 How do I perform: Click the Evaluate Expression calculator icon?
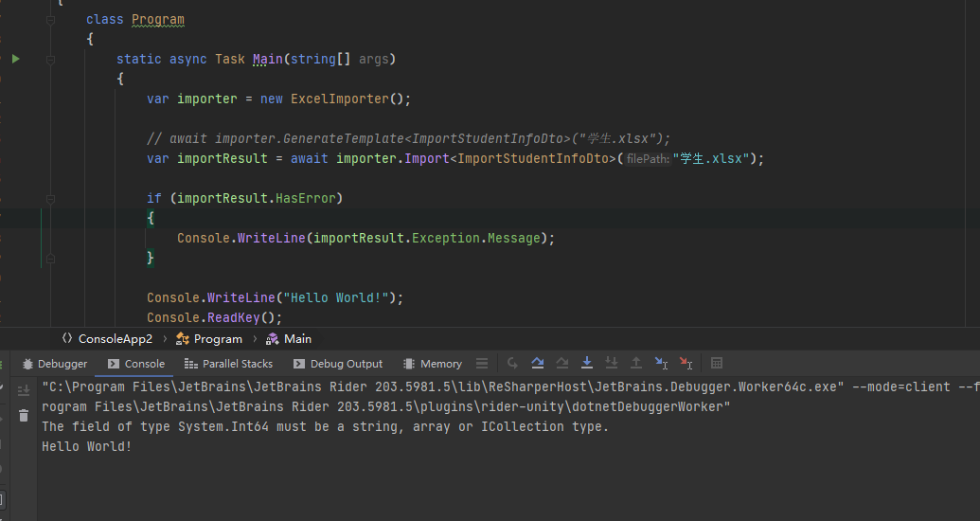pyautogui.click(x=717, y=363)
